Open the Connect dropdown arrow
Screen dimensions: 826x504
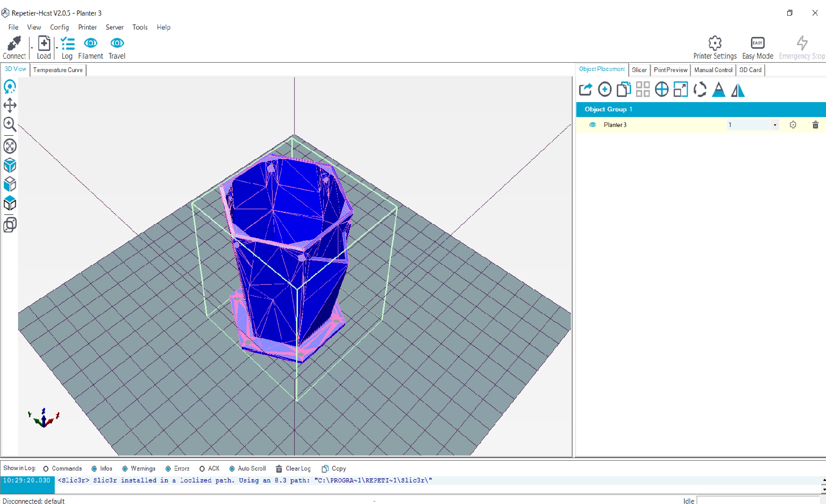click(x=32, y=48)
